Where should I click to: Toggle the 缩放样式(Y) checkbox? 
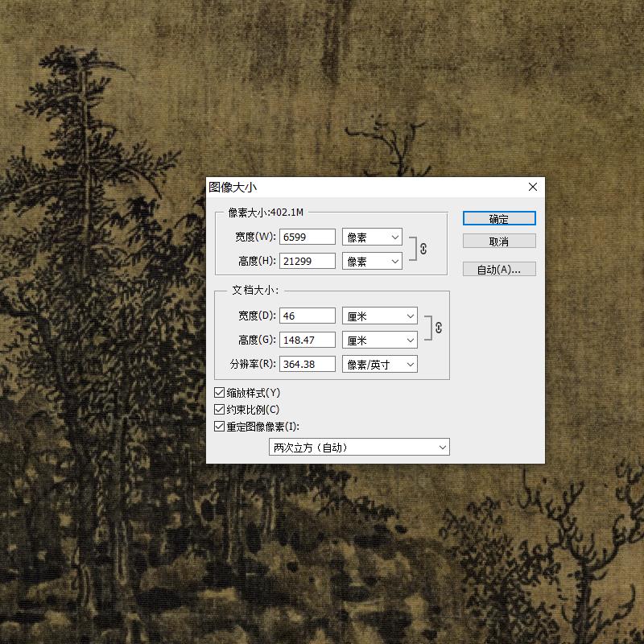pyautogui.click(x=219, y=393)
